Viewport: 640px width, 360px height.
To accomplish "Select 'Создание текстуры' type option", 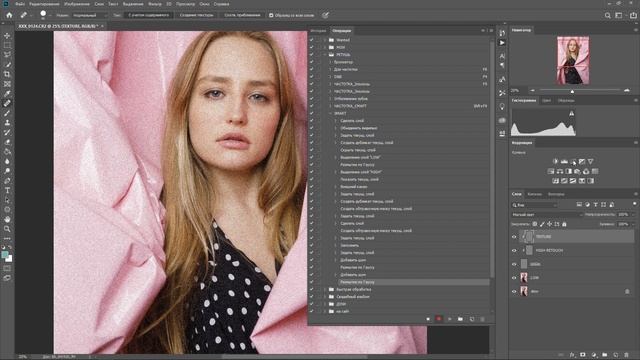I will [x=196, y=15].
